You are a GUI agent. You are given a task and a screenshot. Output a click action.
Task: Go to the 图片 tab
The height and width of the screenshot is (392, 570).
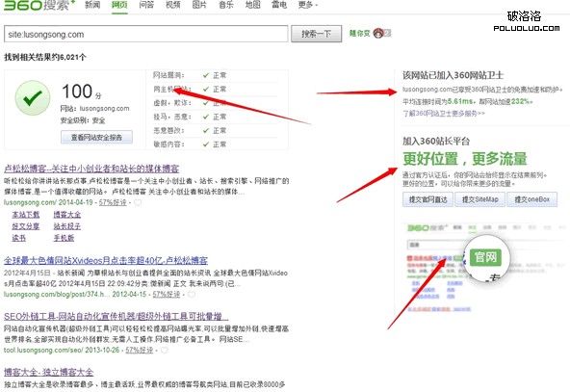point(199,5)
